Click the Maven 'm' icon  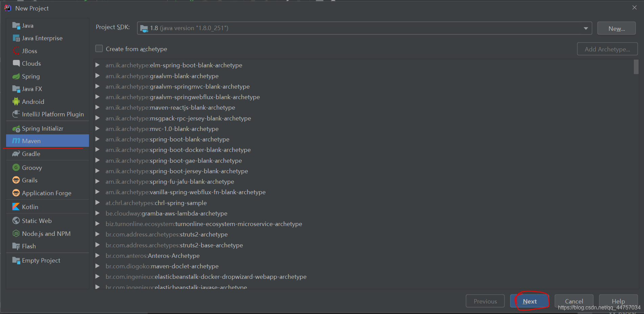click(16, 141)
